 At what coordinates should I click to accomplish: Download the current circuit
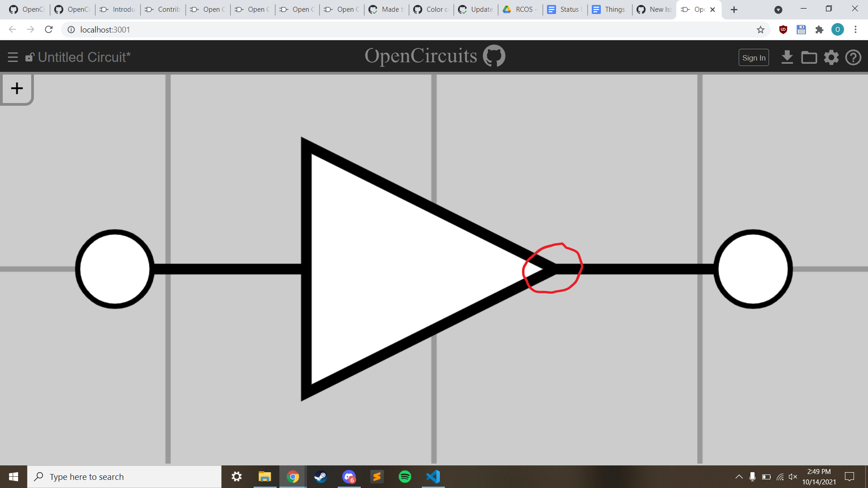pyautogui.click(x=787, y=57)
